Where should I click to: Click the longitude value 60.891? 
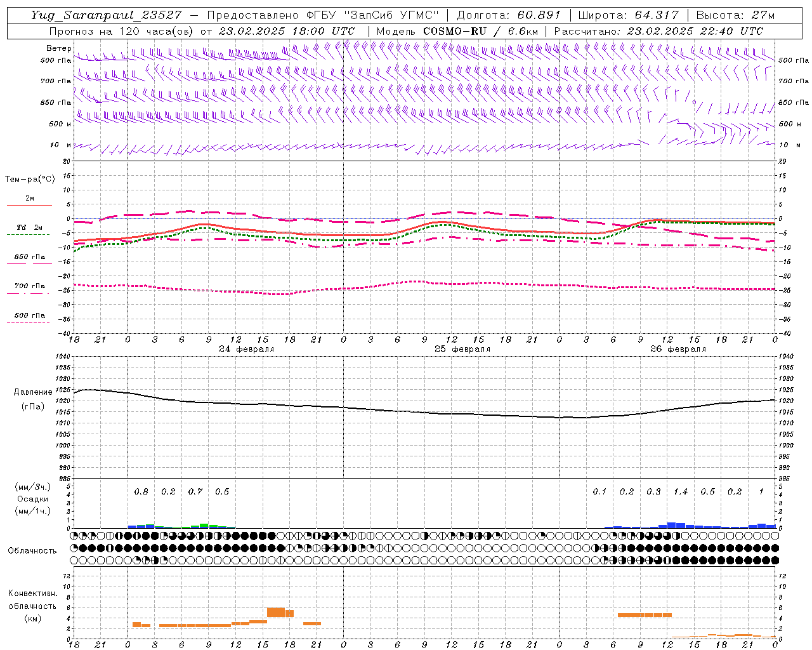(x=539, y=15)
